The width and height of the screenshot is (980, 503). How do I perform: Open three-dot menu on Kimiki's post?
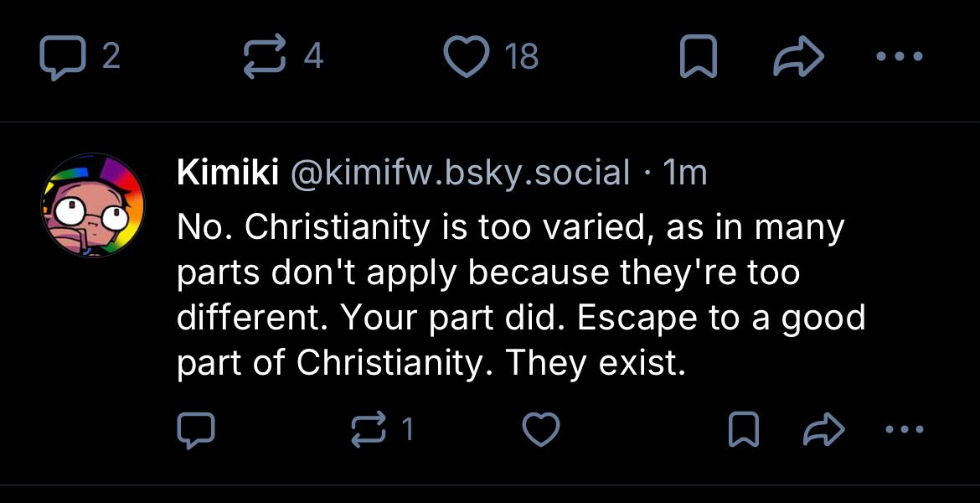coord(905,430)
